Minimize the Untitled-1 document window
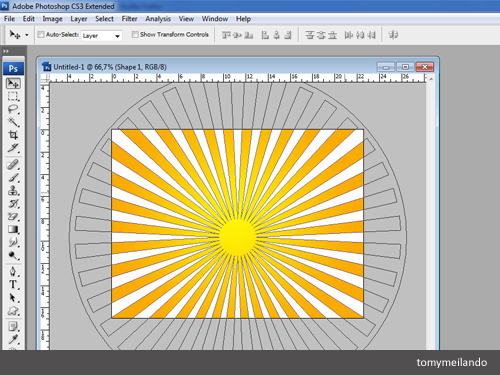This screenshot has height=375, width=500. (386, 67)
